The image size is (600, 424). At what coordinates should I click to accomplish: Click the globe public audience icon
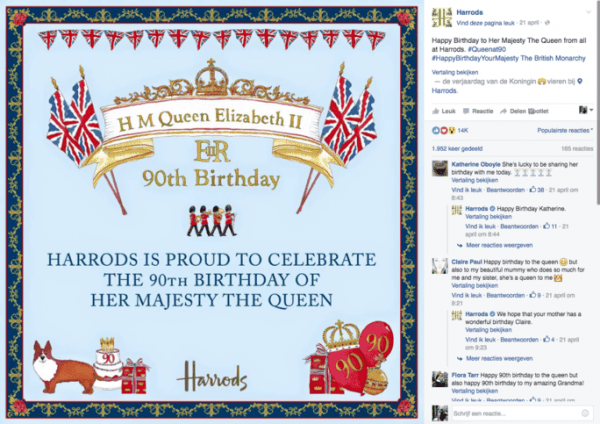tap(547, 23)
